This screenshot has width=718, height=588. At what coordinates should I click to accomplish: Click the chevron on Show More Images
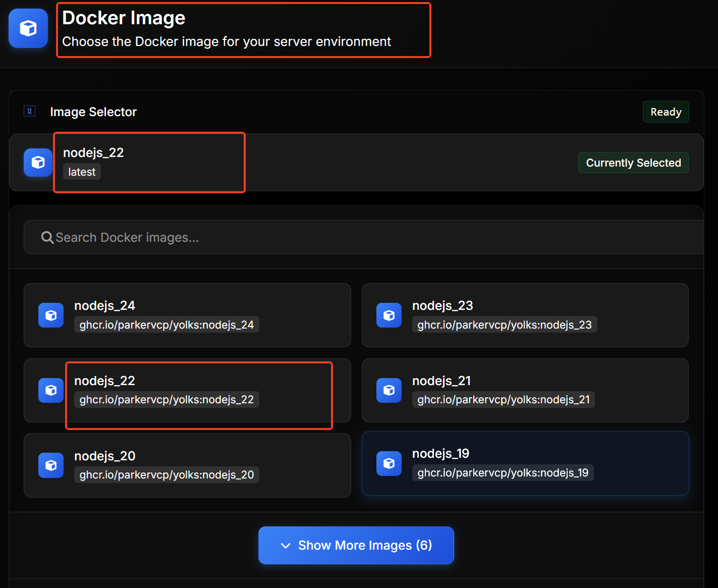[286, 546]
